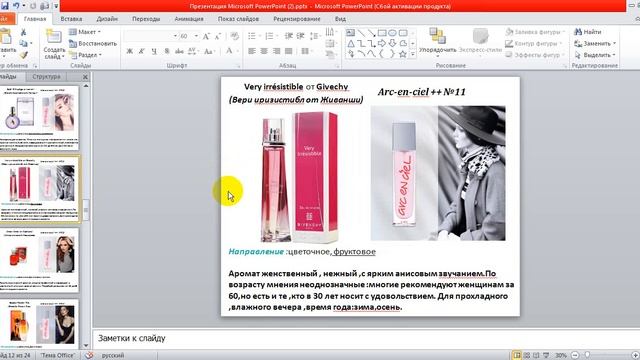Click the zoom out minus button

pos(575,355)
